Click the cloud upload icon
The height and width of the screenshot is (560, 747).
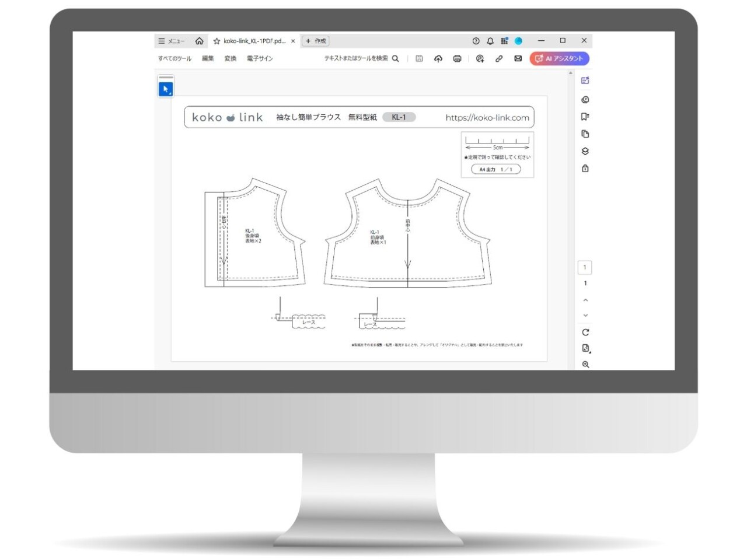(x=438, y=58)
